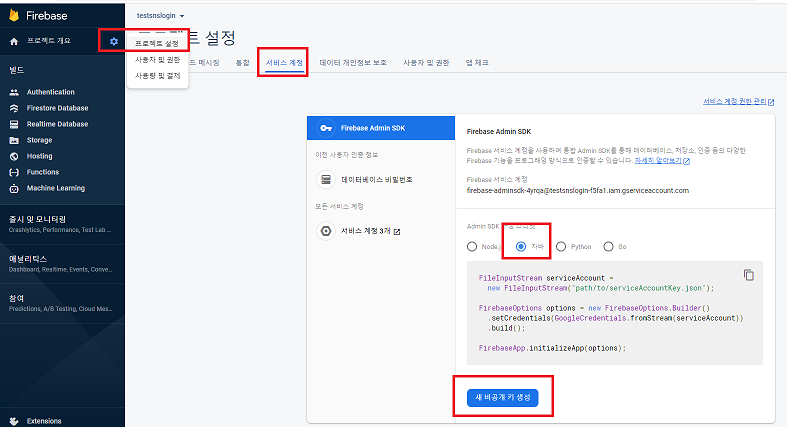The width and height of the screenshot is (787, 427).
Task: Click the FirebaseApp.initializeApp(options) code line
Action: pyautogui.click(x=552, y=348)
